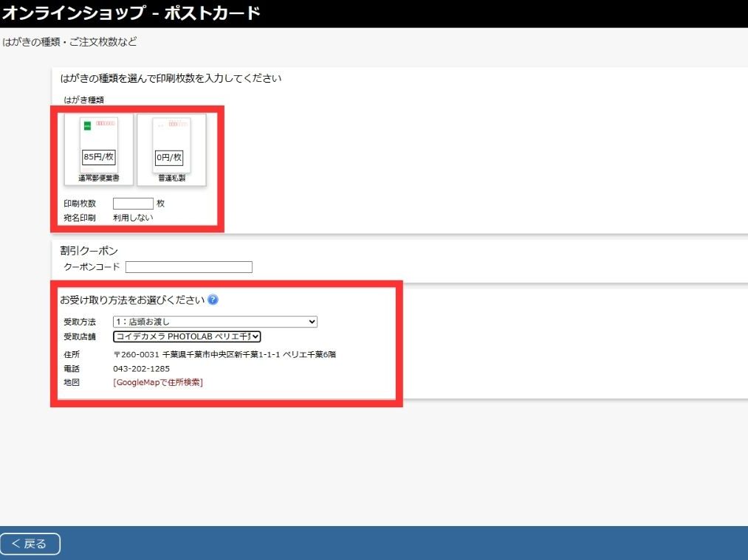Screen dimensions: 748x560
Task: Click the phone number 043-202-1285
Action: point(141,368)
